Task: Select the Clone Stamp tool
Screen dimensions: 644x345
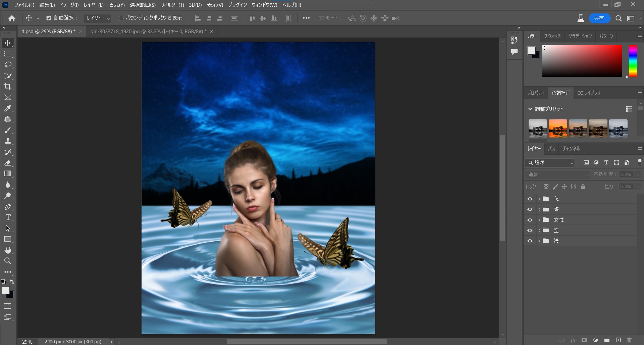Action: pos(8,141)
